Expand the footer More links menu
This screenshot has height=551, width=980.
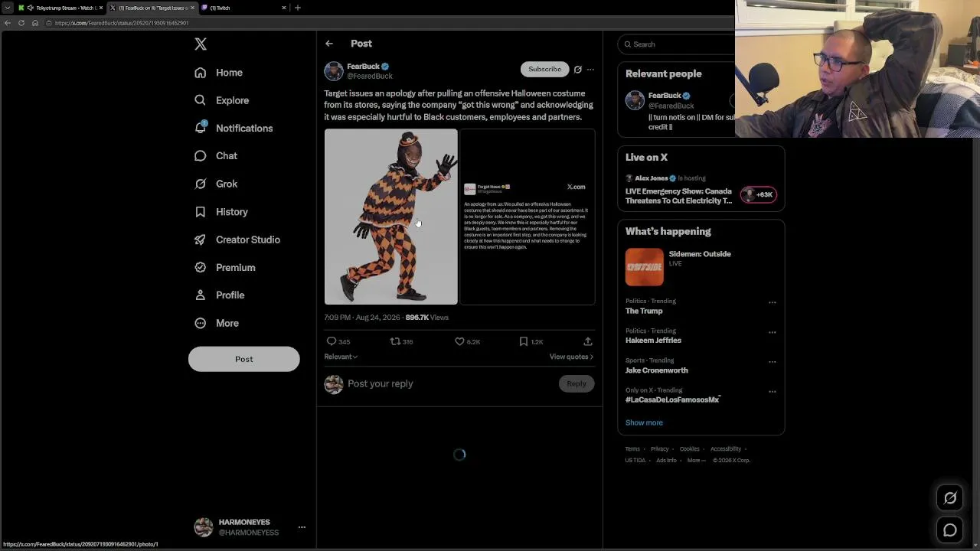pyautogui.click(x=696, y=461)
